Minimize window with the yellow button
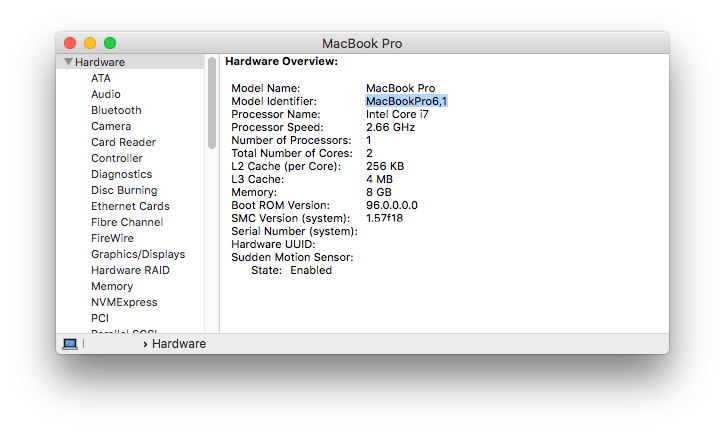Image resolution: width=725 pixels, height=434 pixels. (90, 43)
